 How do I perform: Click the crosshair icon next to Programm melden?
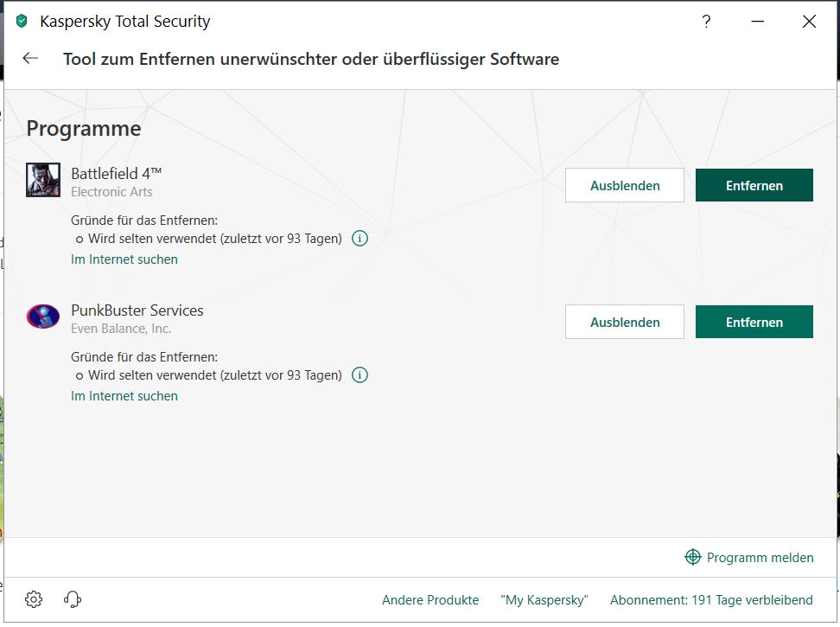693,557
